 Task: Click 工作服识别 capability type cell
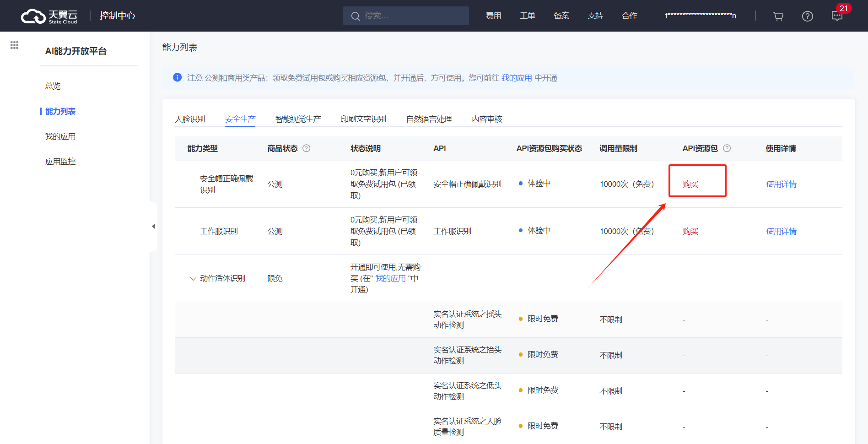click(219, 231)
